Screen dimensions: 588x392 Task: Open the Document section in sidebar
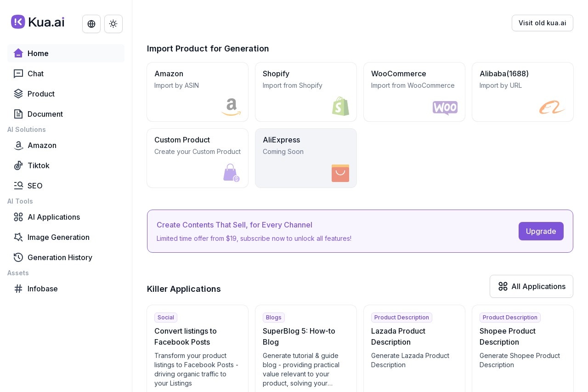tap(66, 114)
